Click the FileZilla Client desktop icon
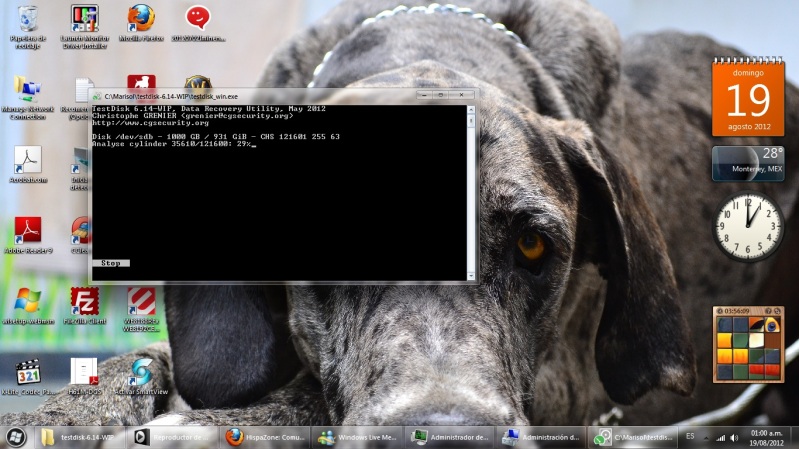The width and height of the screenshot is (799, 449). (84, 300)
